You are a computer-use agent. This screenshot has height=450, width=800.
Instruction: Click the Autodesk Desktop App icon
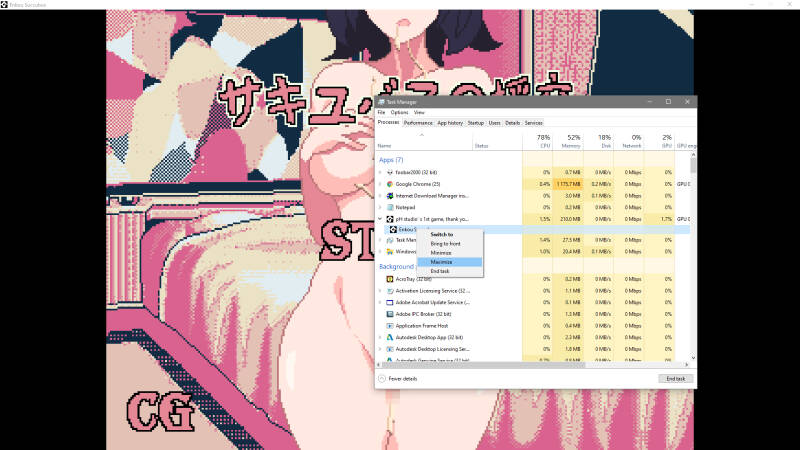pos(390,338)
